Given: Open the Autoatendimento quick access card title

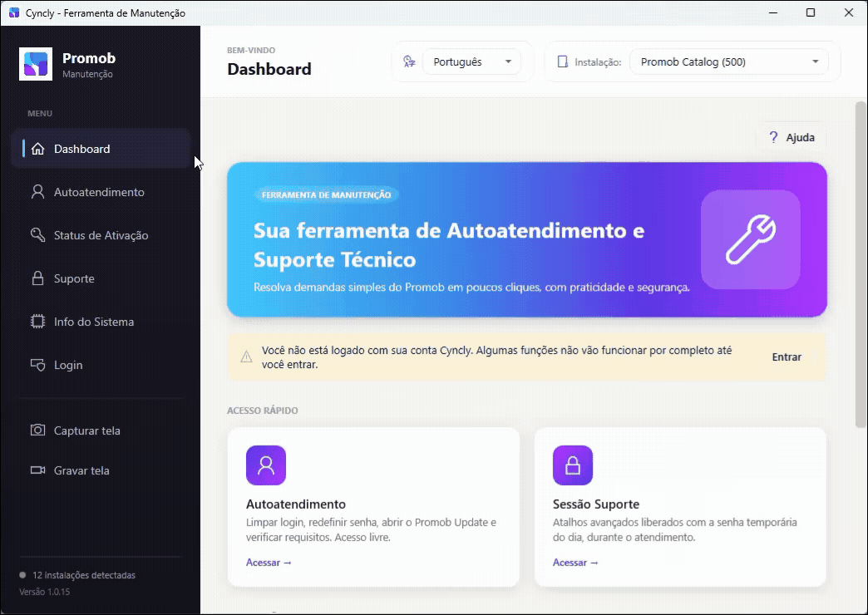Looking at the screenshot, I should pyautogui.click(x=296, y=504).
